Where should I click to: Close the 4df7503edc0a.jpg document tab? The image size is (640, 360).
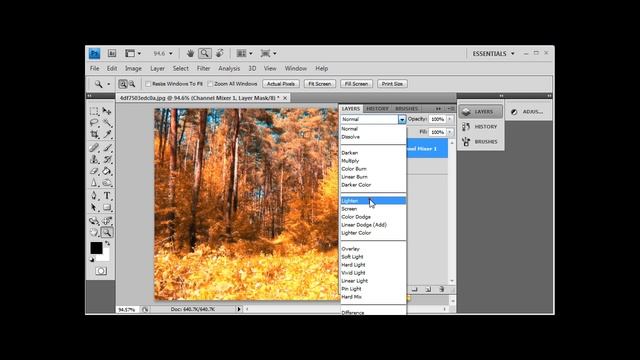[285, 98]
